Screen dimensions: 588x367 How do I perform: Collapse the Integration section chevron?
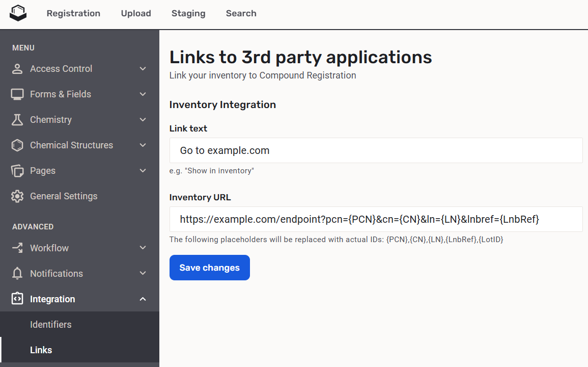tap(143, 299)
